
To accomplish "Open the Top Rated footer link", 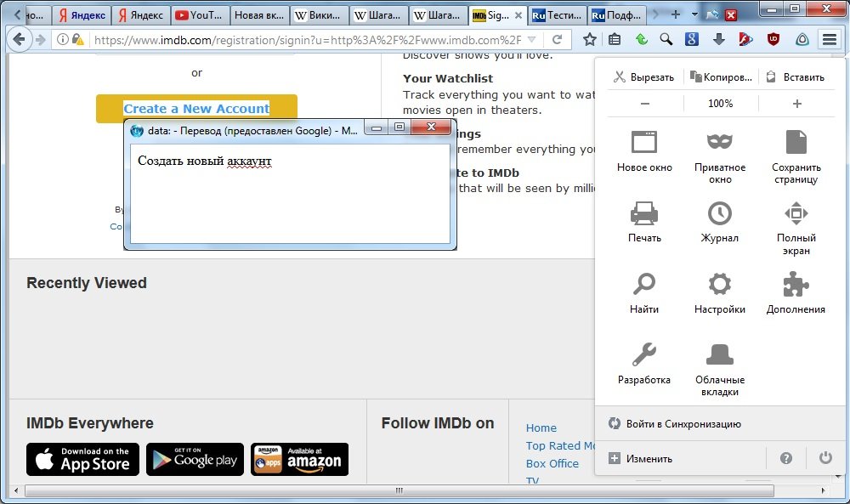I will pos(560,445).
